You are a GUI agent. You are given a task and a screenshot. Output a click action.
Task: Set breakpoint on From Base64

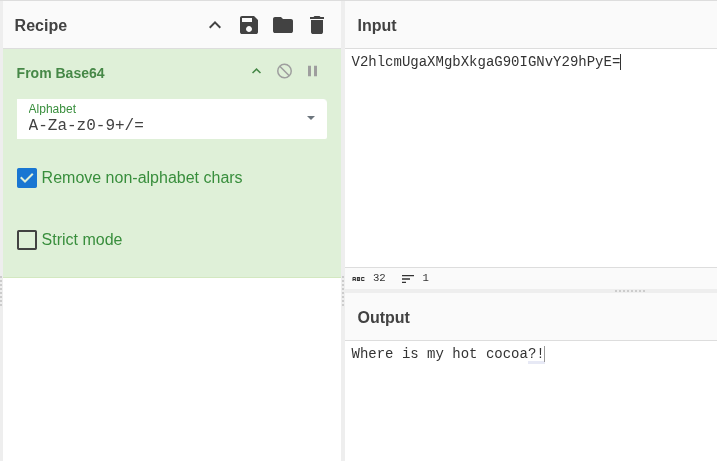coord(312,71)
